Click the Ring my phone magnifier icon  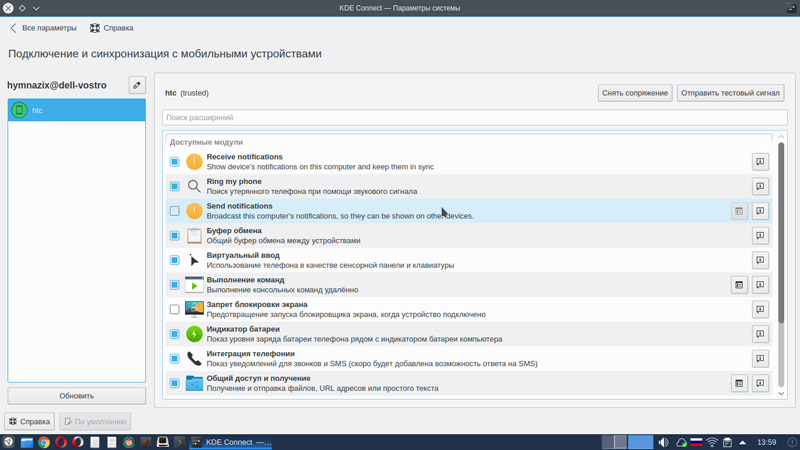194,186
